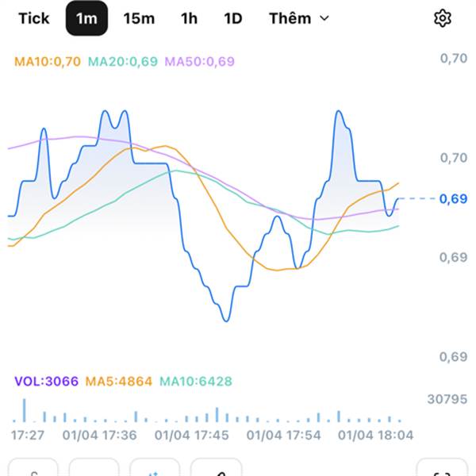Tap the fullscreen brackets button at bottom right
This screenshot has width=476, height=476.
[x=442, y=469]
